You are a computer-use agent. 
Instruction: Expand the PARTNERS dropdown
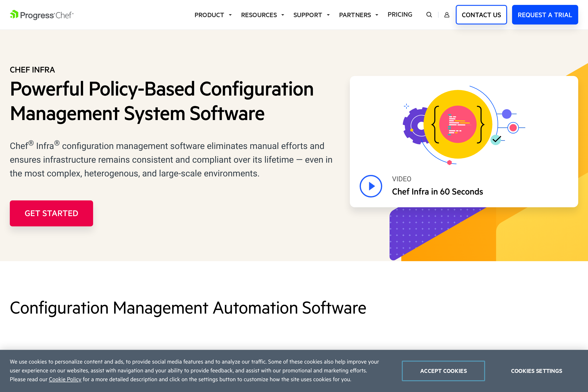(x=358, y=15)
